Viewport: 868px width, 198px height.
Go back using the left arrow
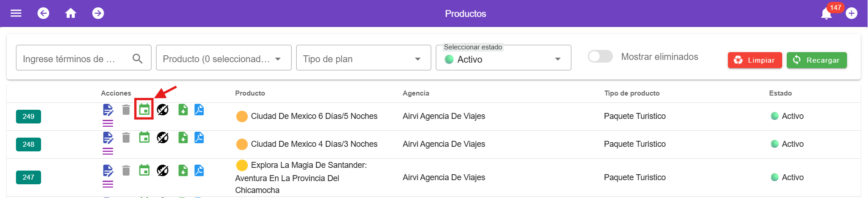coord(43,13)
